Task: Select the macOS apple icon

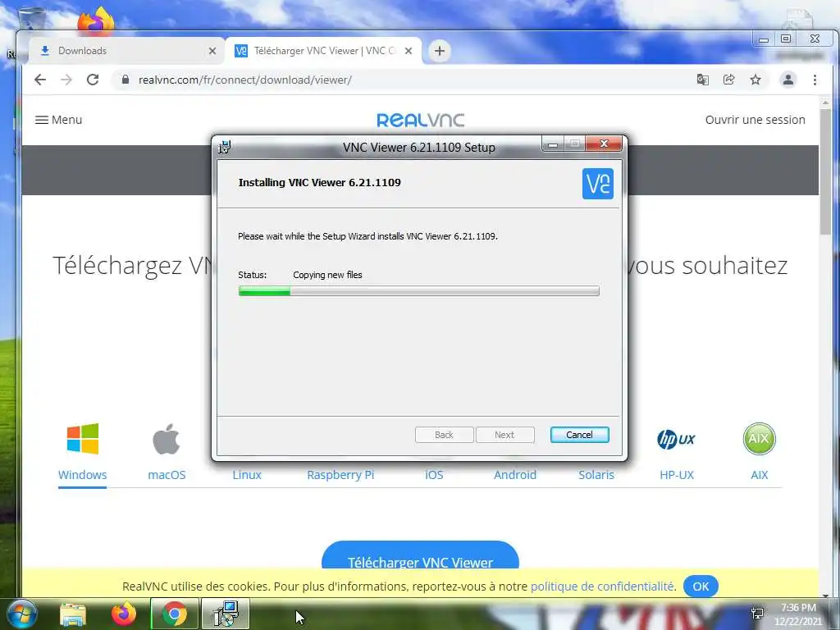Action: pyautogui.click(x=167, y=440)
